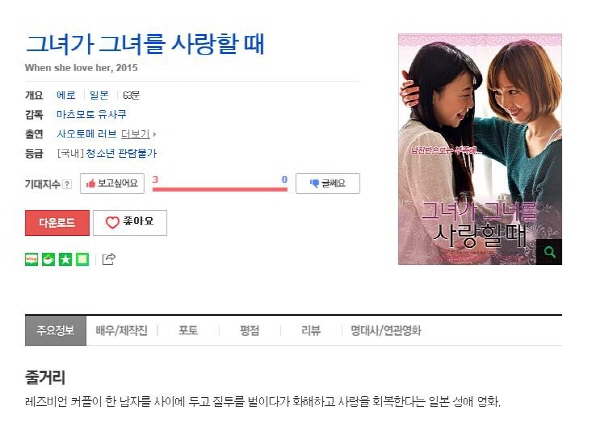Click the magnifier icon on the poster

pos(549,252)
